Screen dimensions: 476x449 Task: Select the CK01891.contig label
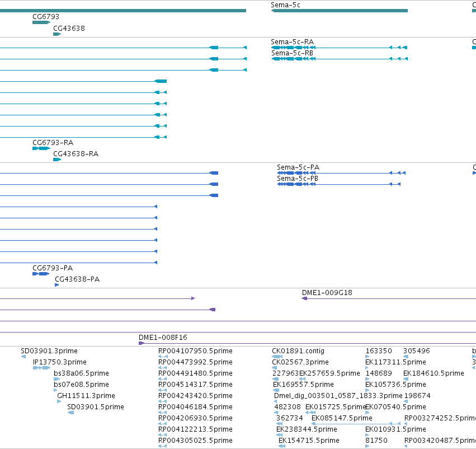pyautogui.click(x=298, y=351)
